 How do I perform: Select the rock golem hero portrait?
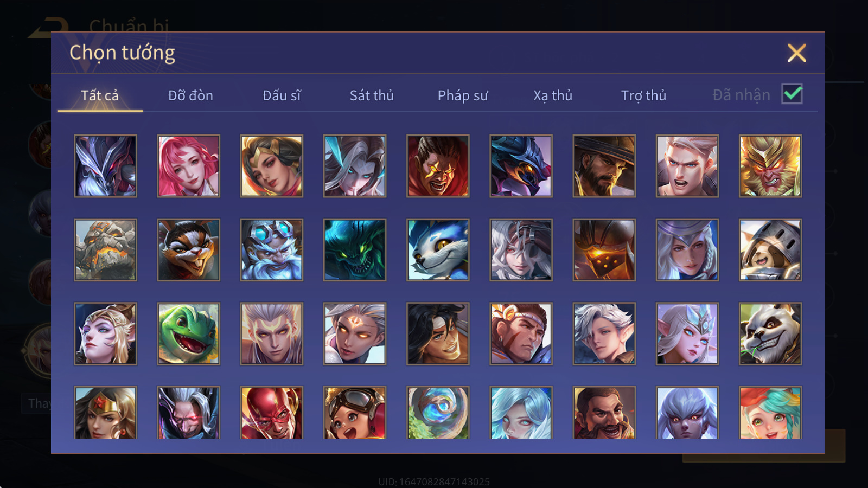click(x=106, y=250)
